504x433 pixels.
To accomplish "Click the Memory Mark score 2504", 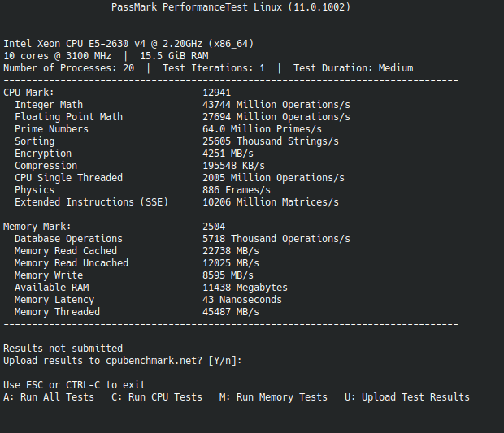I will click(x=214, y=227).
